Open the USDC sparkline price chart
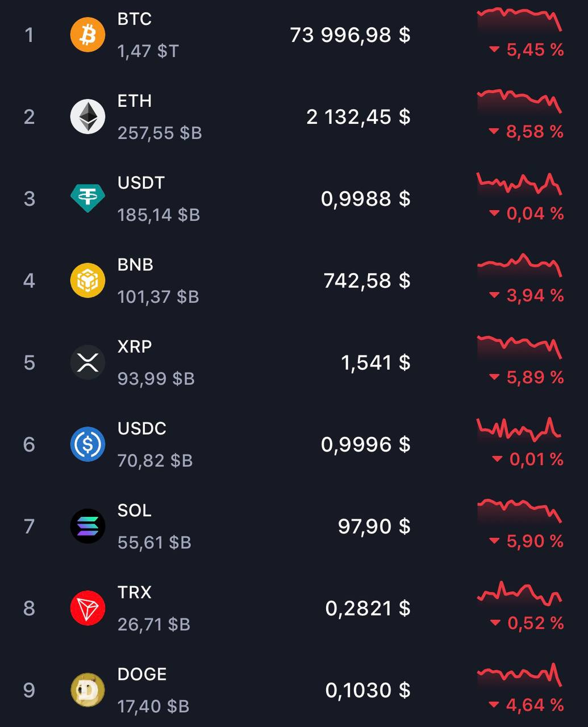588x727 pixels. click(x=519, y=429)
